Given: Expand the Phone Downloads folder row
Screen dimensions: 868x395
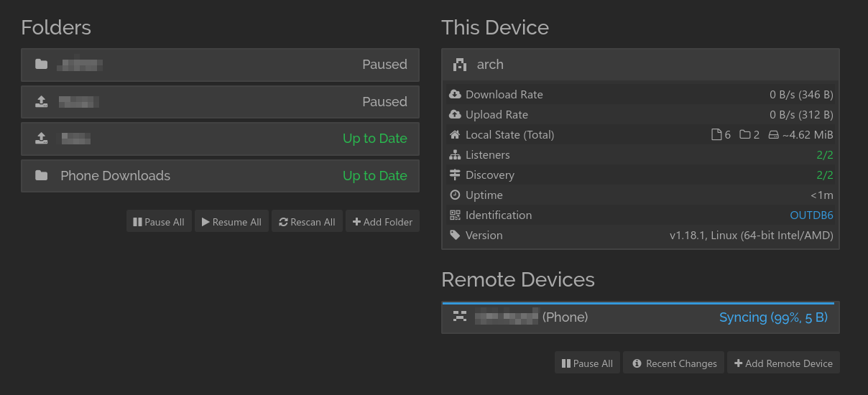Looking at the screenshot, I should tap(220, 176).
